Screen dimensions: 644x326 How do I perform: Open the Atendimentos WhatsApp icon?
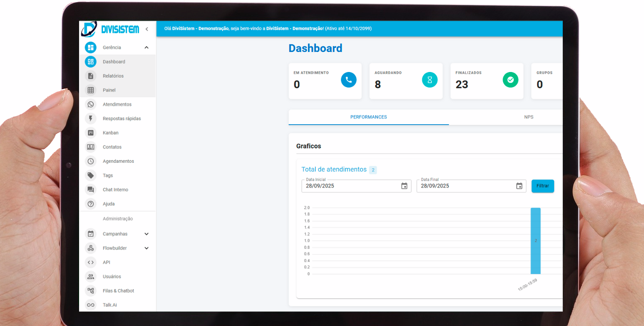(x=90, y=104)
